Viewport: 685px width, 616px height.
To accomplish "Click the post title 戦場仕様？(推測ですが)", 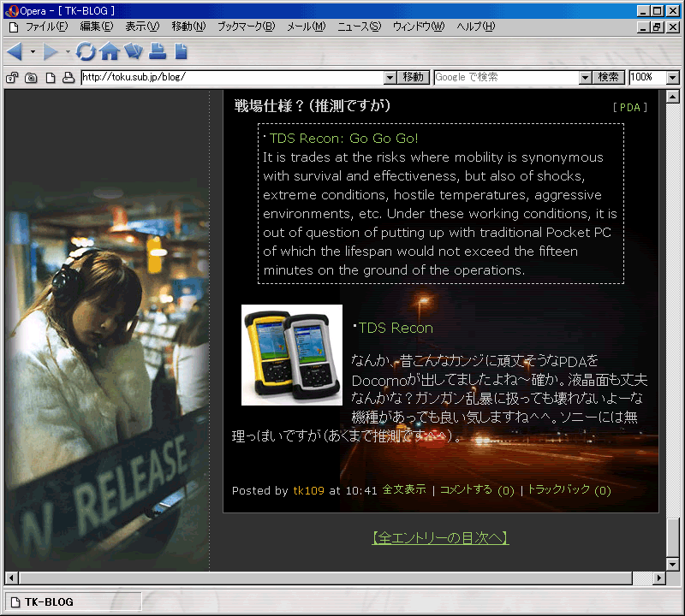I will (x=313, y=105).
